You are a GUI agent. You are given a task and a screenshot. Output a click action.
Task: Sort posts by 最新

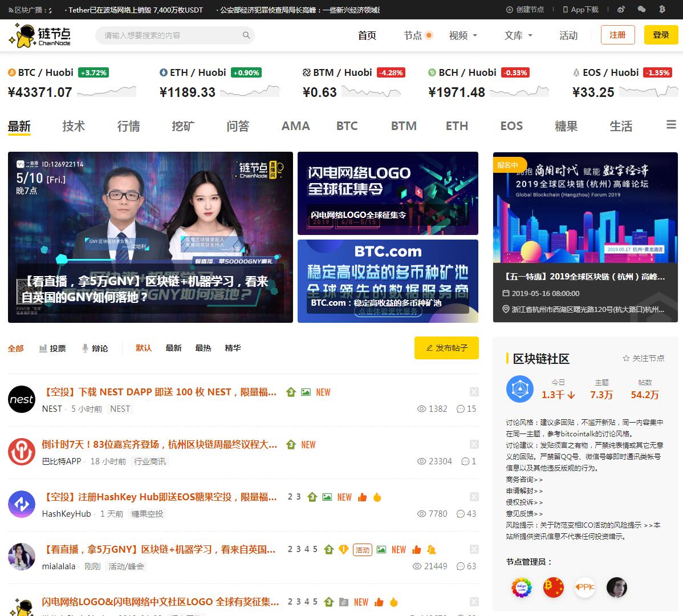click(173, 348)
